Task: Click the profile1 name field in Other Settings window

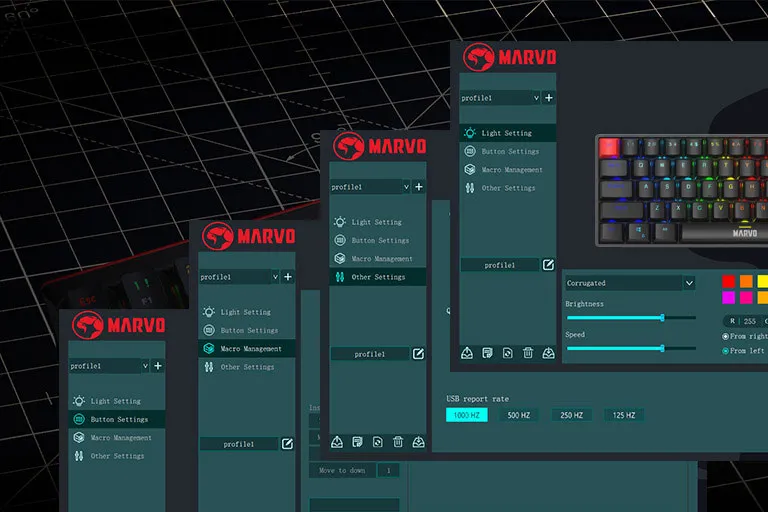Action: (370, 354)
